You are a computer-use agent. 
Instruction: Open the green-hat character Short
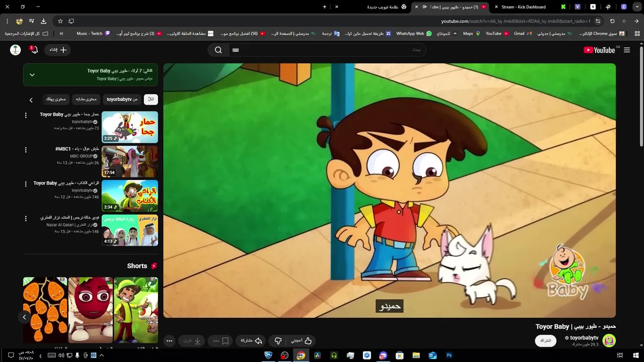[136, 310]
